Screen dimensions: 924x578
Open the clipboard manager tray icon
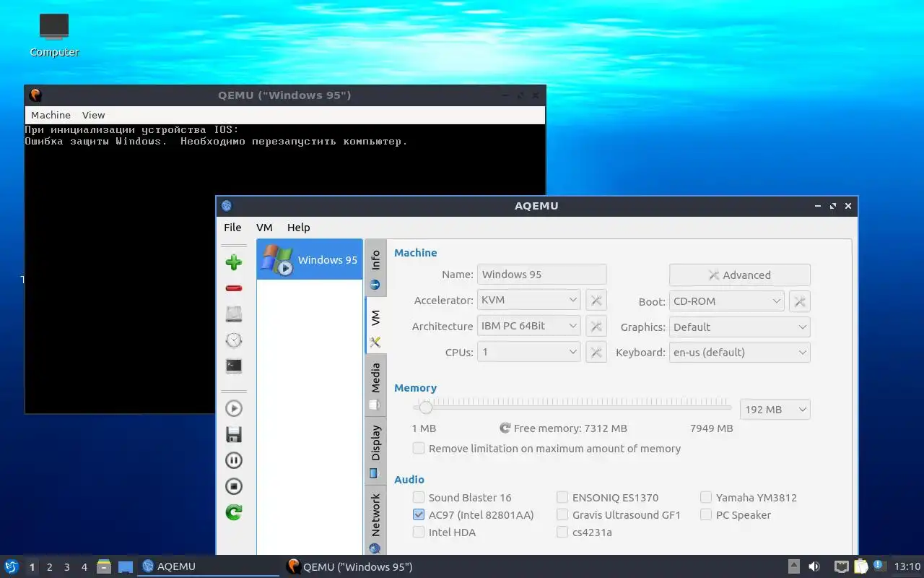pyautogui.click(x=860, y=566)
